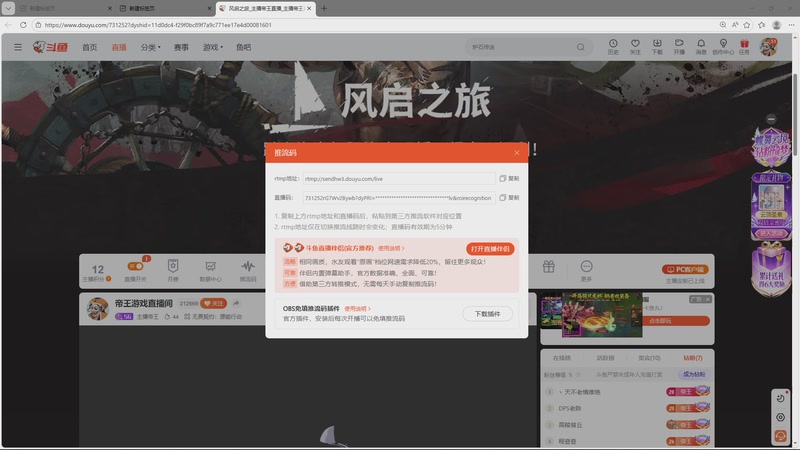800x450 pixels.
Task: Open the 数据中心 chart icon
Action: point(210,271)
